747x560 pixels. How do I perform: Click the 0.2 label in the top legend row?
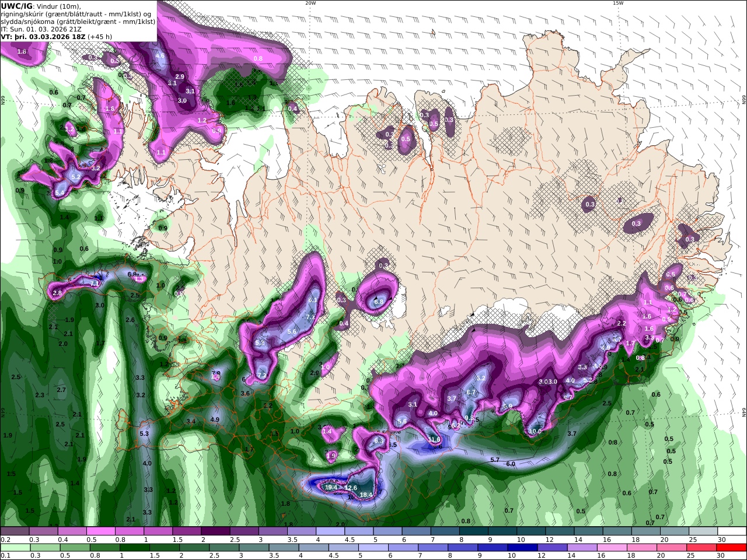click(5, 540)
